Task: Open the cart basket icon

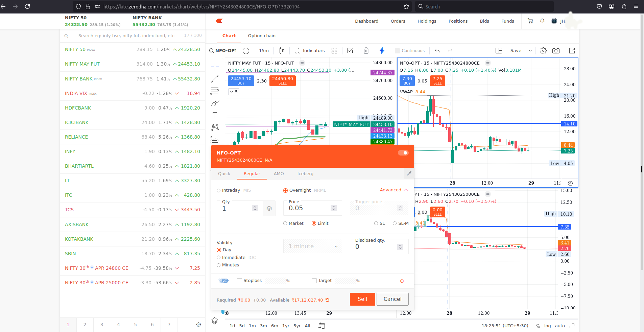Action: coord(530,21)
